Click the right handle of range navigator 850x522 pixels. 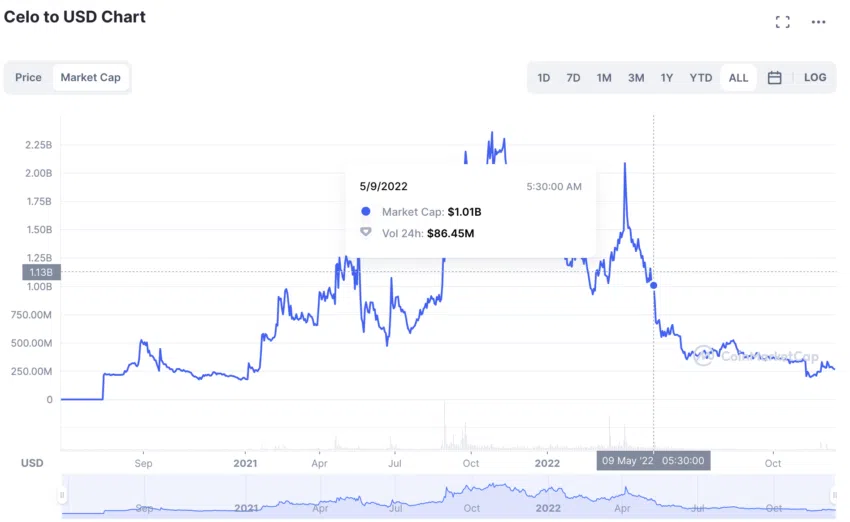834,494
